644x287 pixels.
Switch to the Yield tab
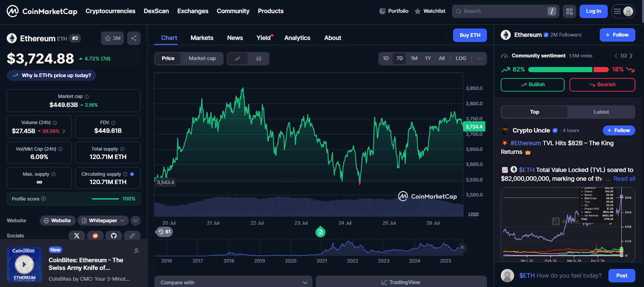[x=264, y=38]
